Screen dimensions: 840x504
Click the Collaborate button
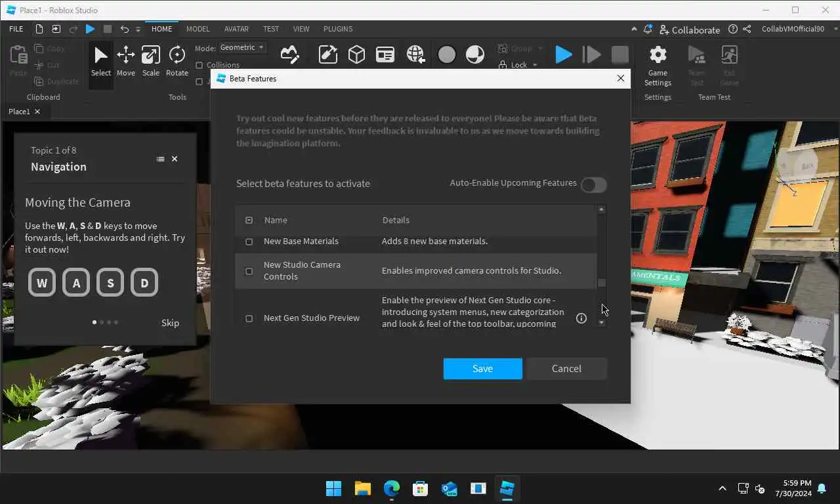pos(690,30)
